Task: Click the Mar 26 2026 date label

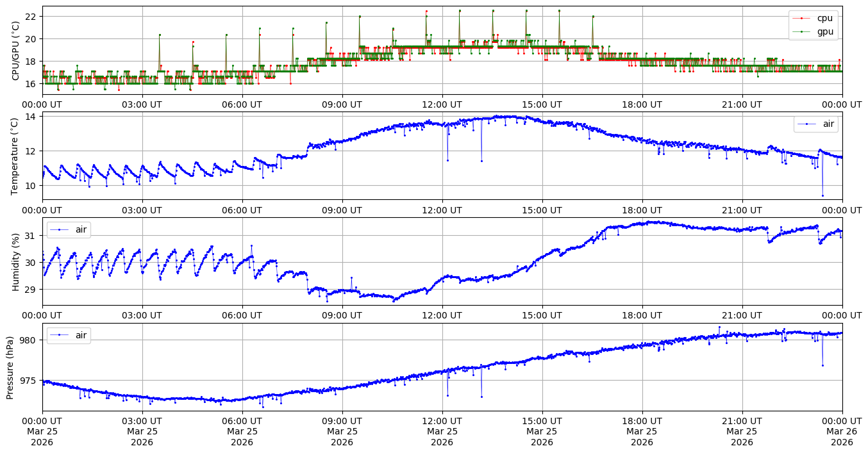Action: tap(842, 436)
